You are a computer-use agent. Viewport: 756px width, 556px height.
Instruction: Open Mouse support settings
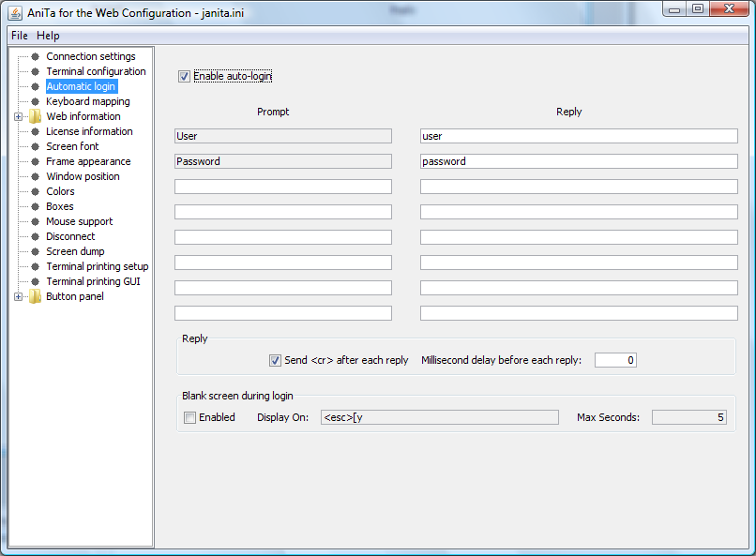pos(80,221)
